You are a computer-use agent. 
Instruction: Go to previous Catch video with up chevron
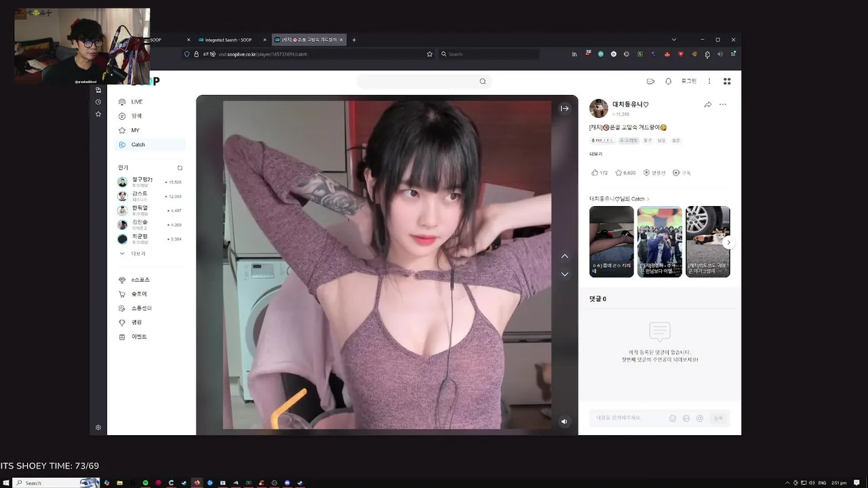tap(565, 256)
